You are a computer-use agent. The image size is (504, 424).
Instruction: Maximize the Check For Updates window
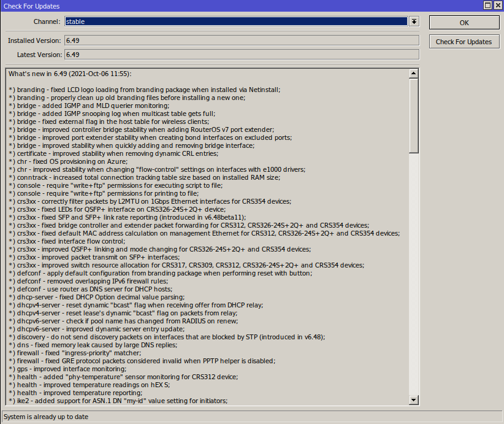tap(487, 6)
